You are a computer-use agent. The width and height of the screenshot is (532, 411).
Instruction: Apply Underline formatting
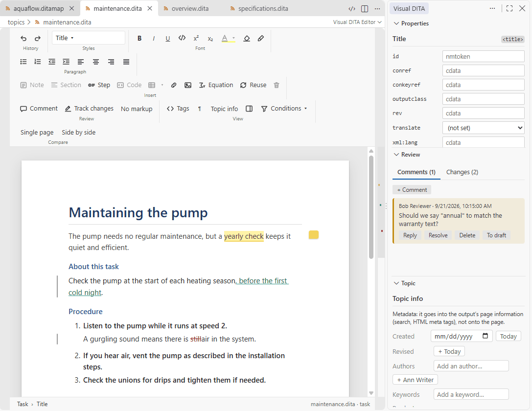click(x=167, y=38)
